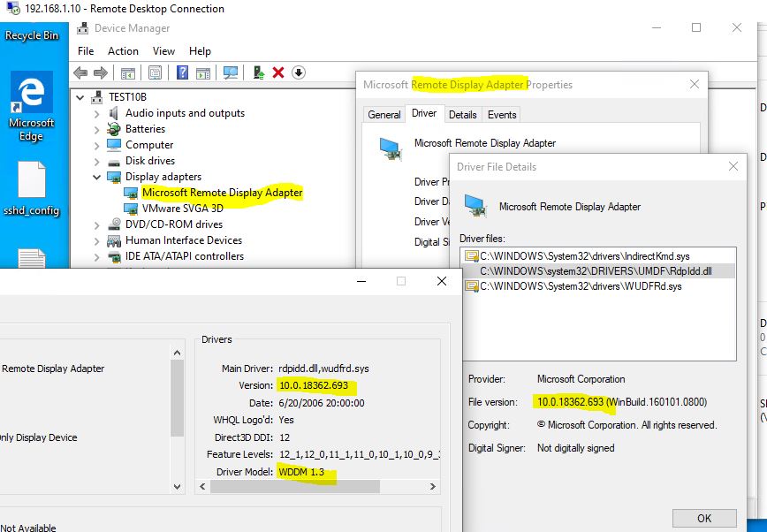Open the View menu
This screenshot has width=767, height=532.
point(163,51)
